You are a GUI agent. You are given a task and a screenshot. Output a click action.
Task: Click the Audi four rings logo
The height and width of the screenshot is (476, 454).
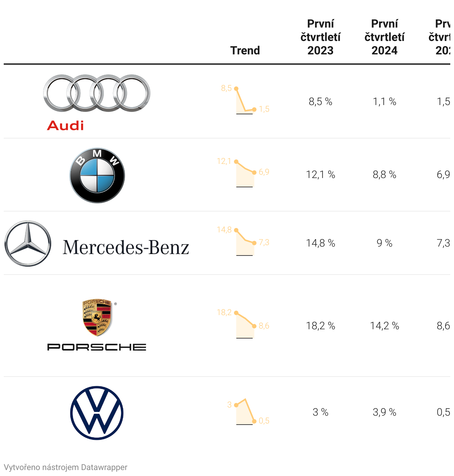point(97,93)
